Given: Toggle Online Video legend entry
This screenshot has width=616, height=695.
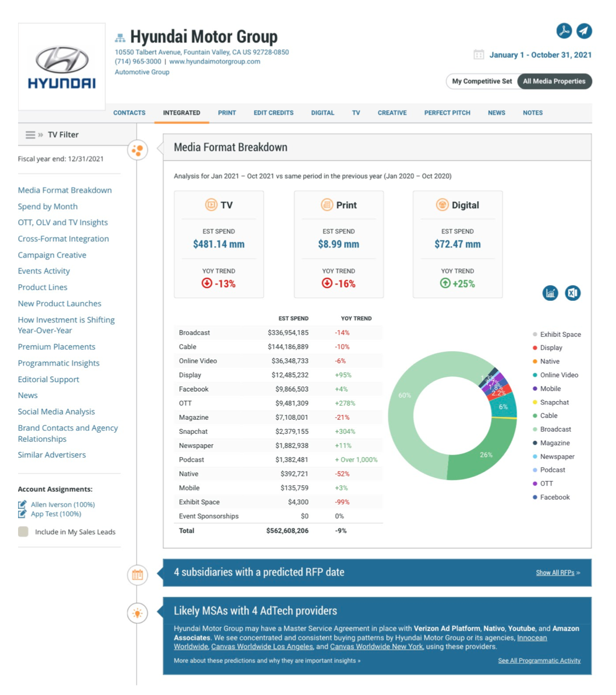Looking at the screenshot, I should [x=555, y=375].
